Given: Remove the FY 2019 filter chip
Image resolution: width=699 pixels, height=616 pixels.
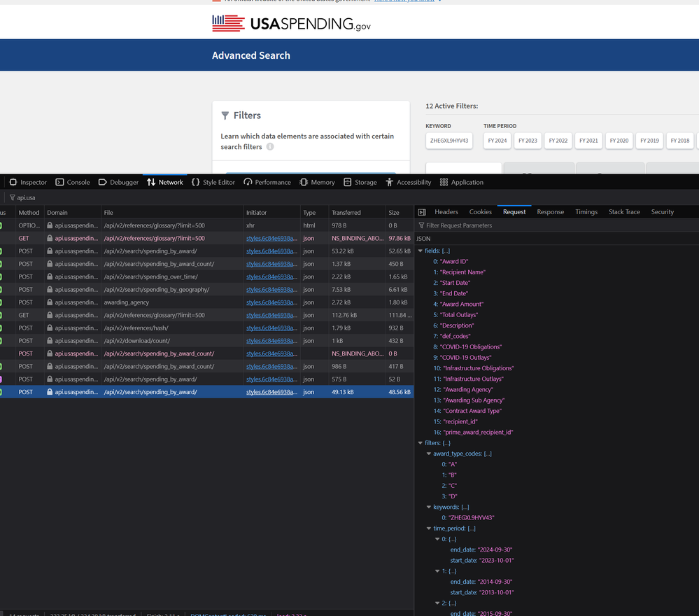Looking at the screenshot, I should (649, 141).
